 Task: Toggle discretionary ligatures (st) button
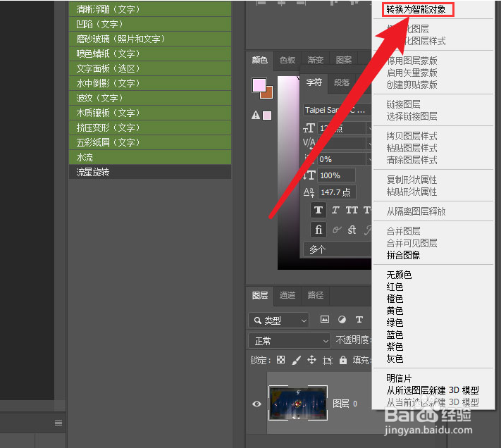(x=352, y=230)
